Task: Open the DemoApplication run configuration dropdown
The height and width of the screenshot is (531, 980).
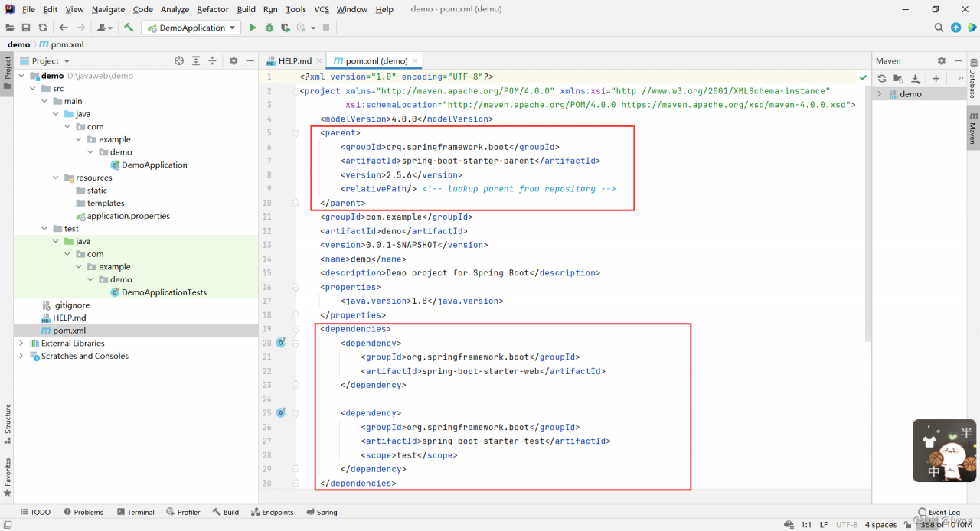Action: (192, 28)
